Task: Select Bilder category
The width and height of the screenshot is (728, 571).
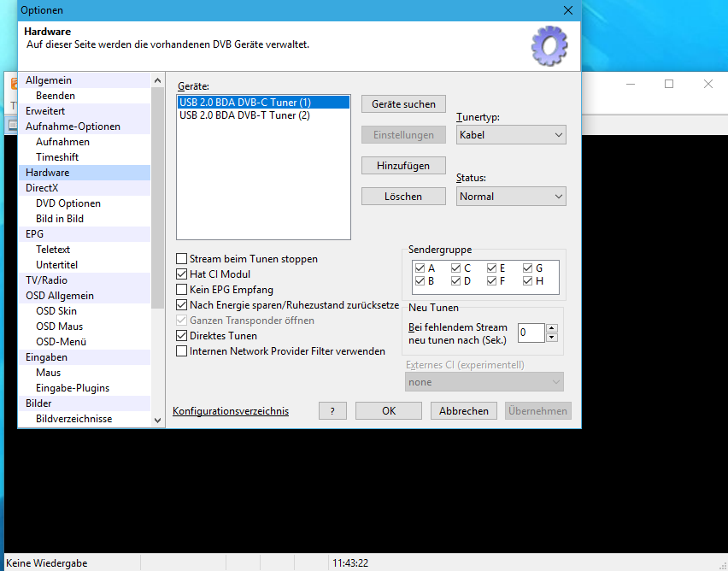Action: tap(85, 403)
